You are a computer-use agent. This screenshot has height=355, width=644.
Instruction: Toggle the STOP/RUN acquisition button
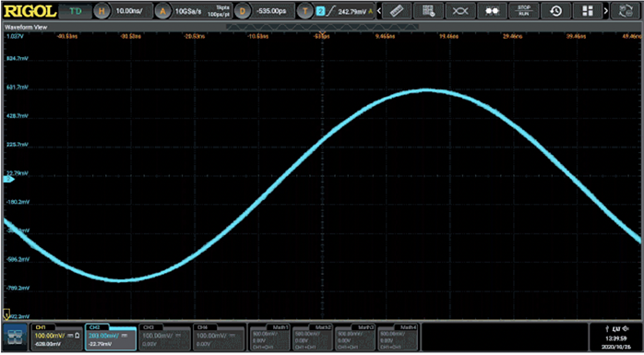point(524,11)
